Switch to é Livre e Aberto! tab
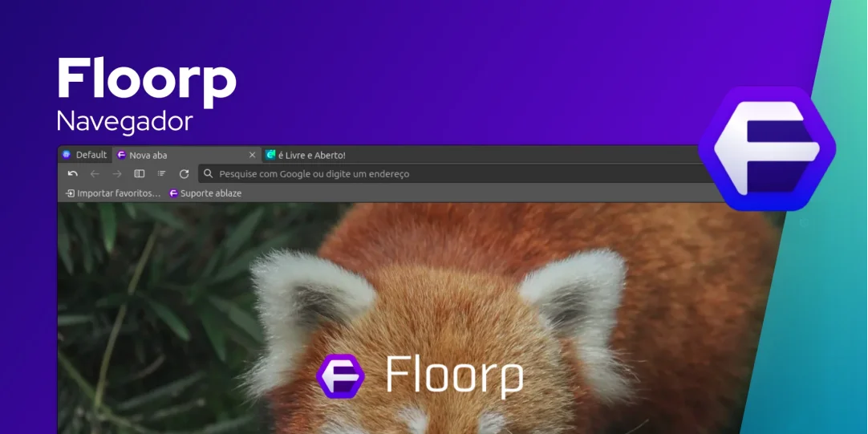868x434 pixels. (306, 155)
